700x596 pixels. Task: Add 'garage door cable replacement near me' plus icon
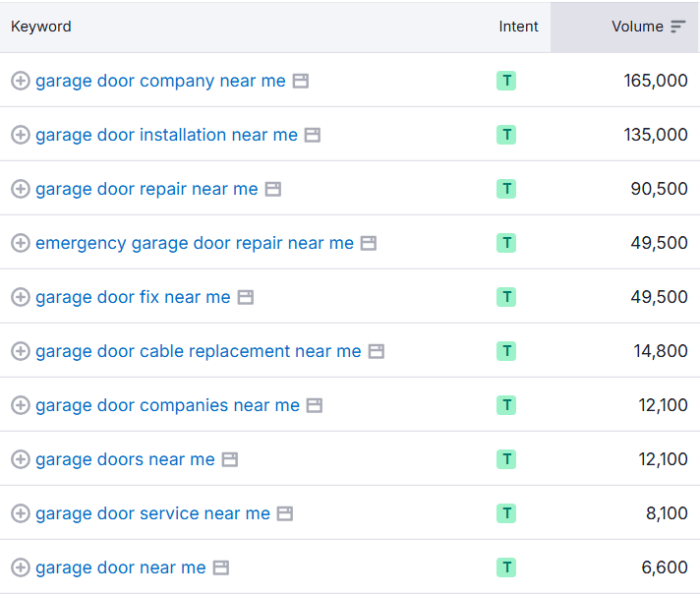click(21, 351)
